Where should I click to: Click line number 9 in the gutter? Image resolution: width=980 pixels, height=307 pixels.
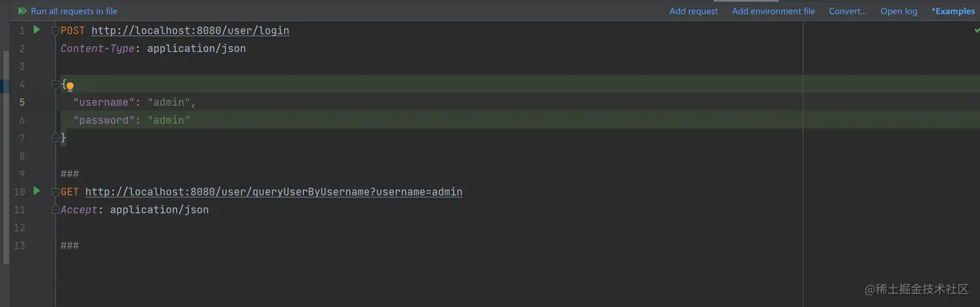point(22,174)
